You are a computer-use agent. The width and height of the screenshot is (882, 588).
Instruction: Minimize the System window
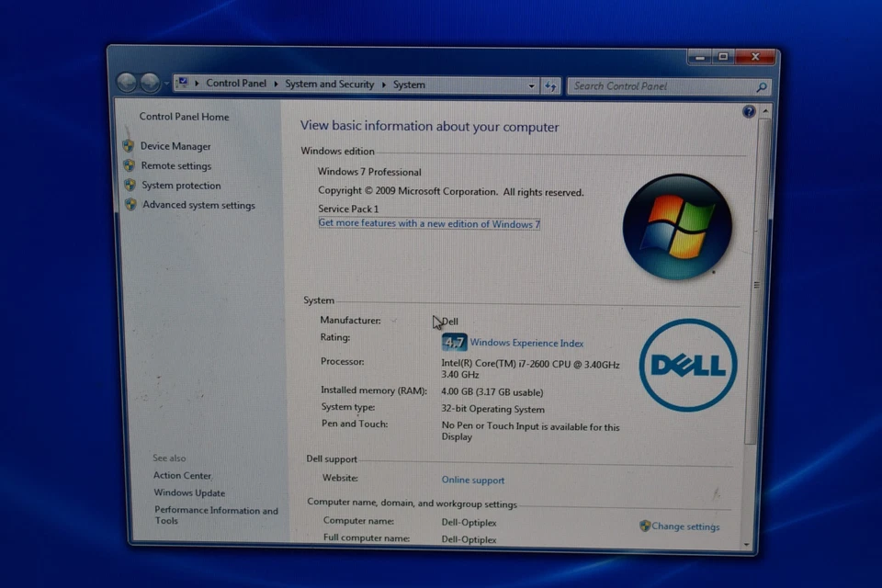point(700,57)
